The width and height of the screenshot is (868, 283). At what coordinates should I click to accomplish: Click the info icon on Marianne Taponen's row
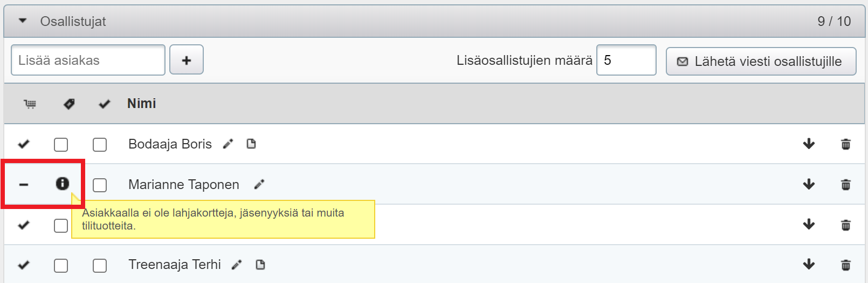point(63,184)
